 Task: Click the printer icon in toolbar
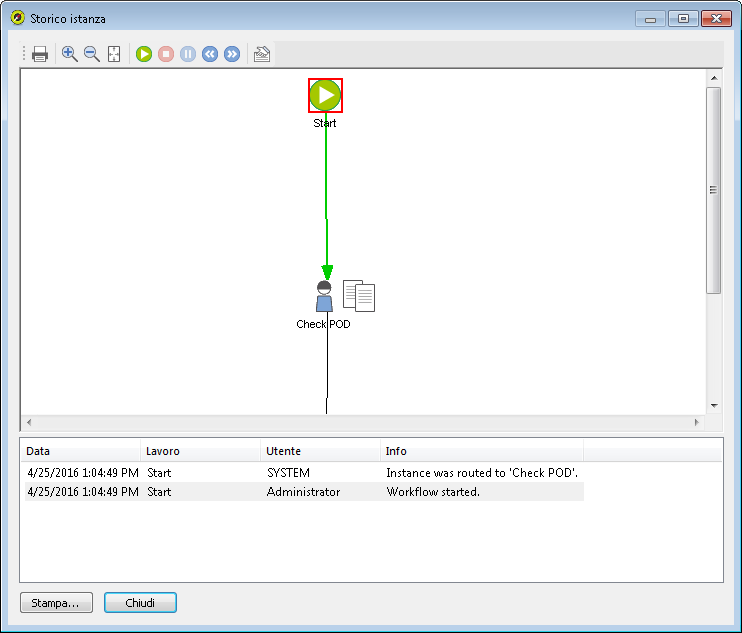(40, 54)
